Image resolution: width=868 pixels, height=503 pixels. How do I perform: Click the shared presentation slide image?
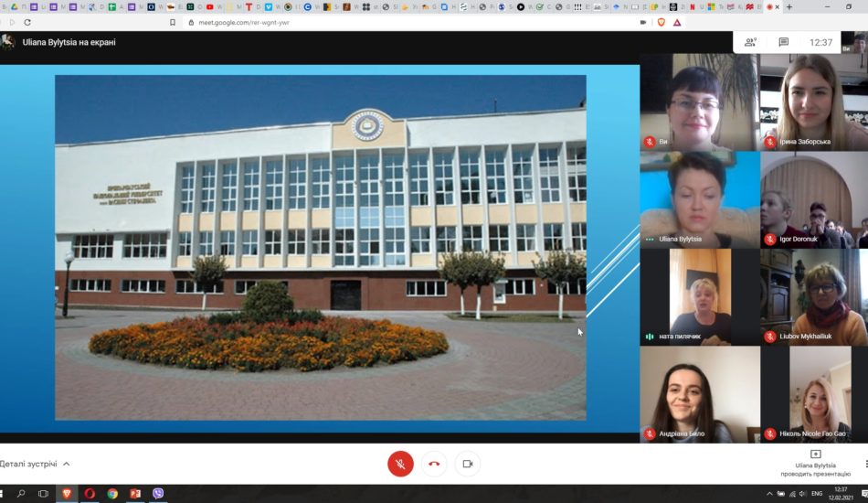[320, 247]
